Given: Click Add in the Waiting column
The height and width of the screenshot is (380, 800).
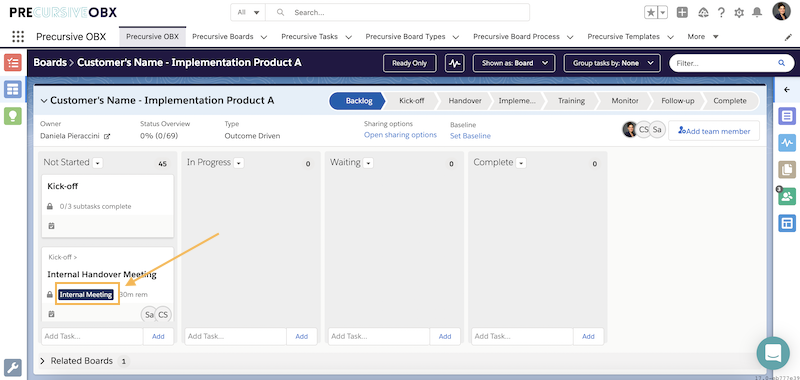Looking at the screenshot, I should click(445, 337).
